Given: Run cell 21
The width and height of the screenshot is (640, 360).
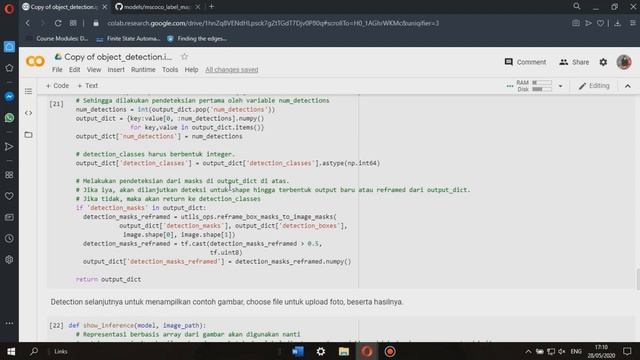Looking at the screenshot, I should tap(56, 104).
